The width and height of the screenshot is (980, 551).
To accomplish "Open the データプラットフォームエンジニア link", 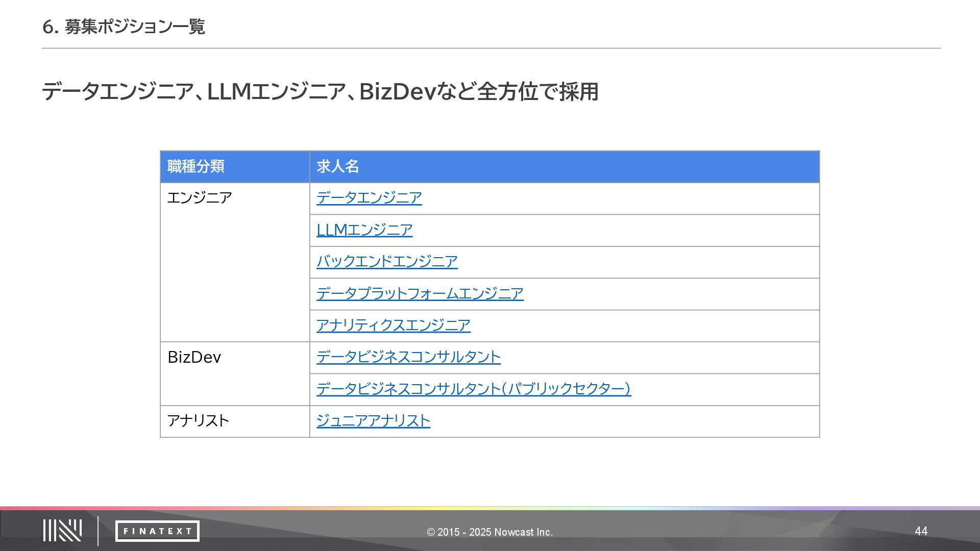I will [x=420, y=294].
